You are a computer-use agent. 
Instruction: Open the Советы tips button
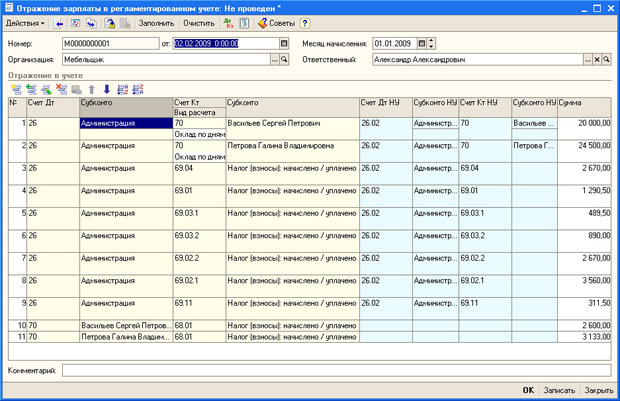(x=277, y=23)
